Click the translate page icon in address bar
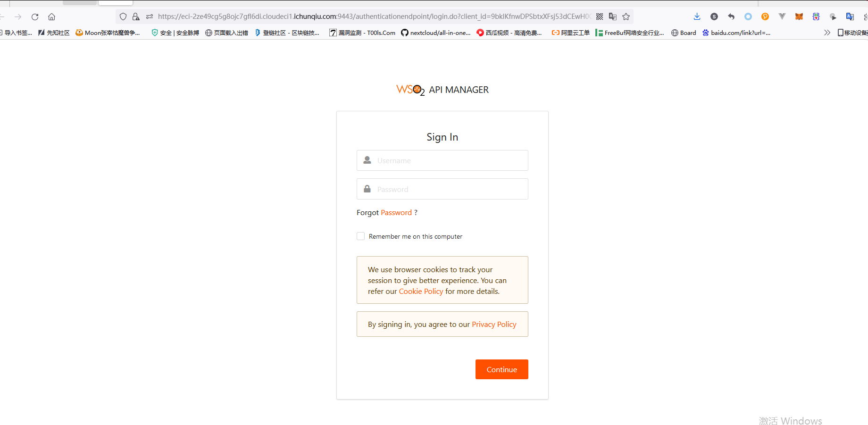 [x=613, y=17]
